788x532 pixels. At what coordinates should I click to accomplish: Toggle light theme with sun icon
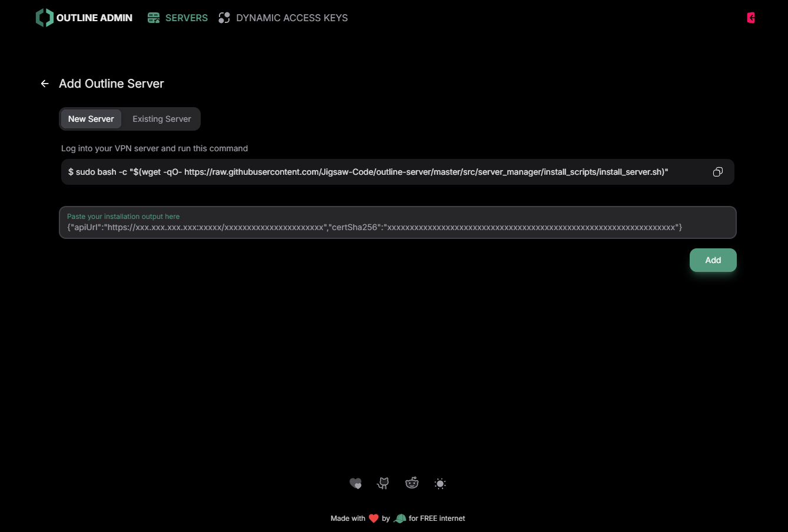click(440, 484)
